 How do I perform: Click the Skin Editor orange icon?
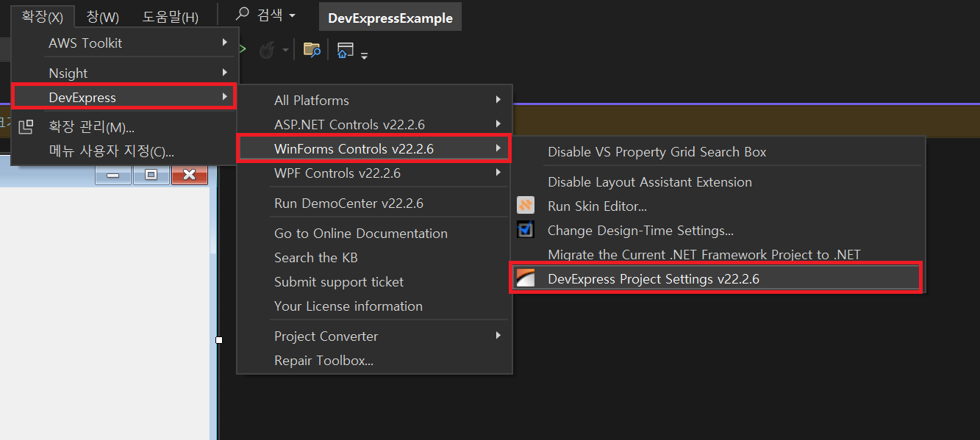click(525, 206)
